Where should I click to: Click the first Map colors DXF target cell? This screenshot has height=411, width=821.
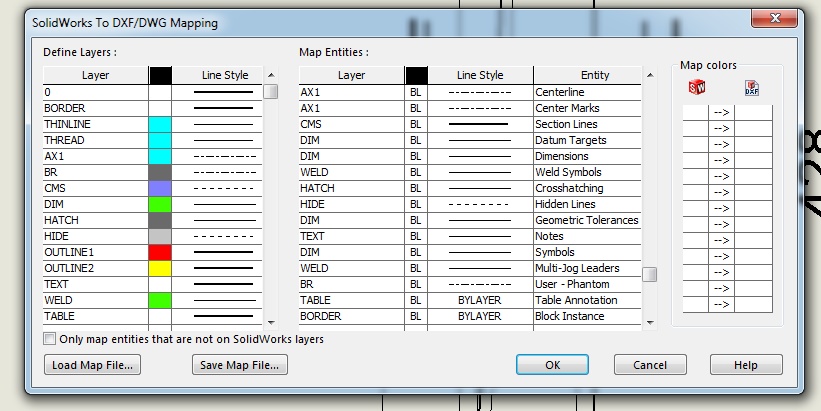(753, 113)
